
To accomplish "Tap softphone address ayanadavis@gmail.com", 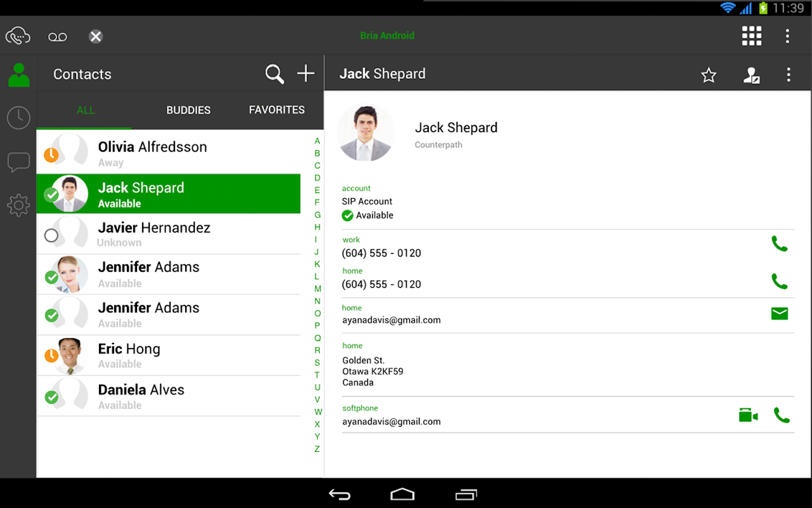I will [x=391, y=422].
